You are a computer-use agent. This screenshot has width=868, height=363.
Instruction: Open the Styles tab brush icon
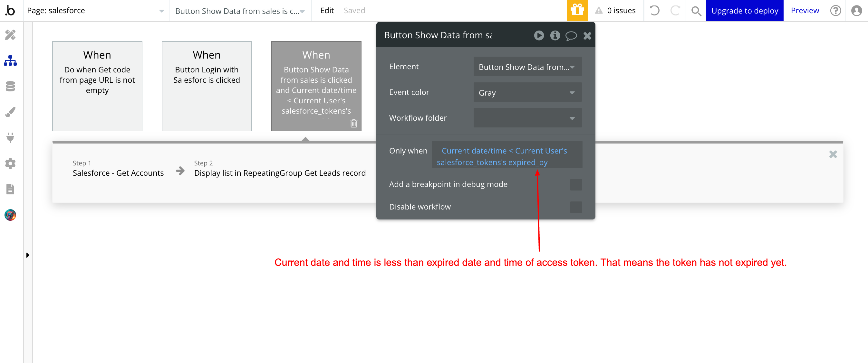tap(10, 112)
